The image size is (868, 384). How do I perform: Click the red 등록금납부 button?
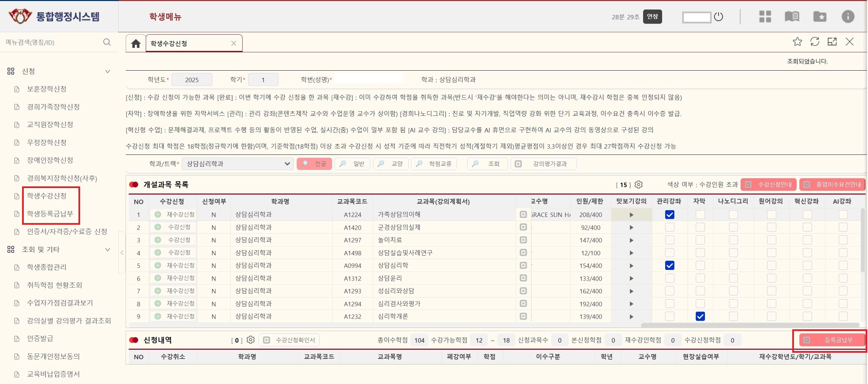click(x=832, y=340)
